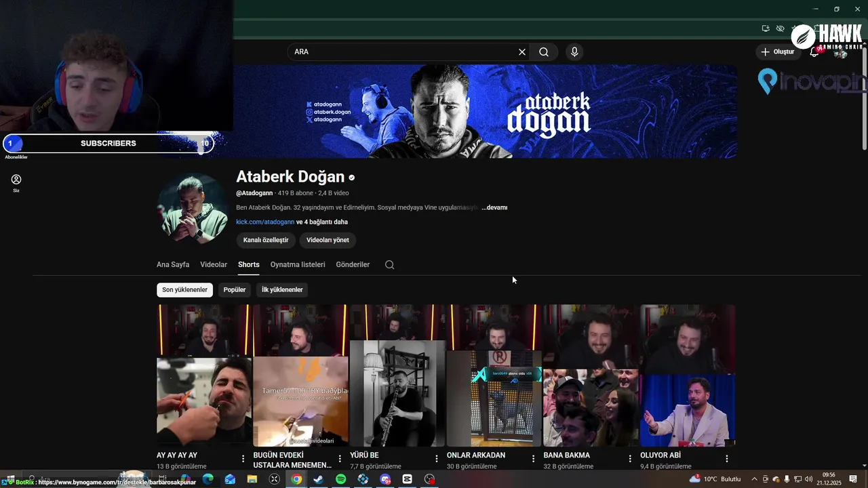Select the Son yüklenenler filter chip

point(184,290)
